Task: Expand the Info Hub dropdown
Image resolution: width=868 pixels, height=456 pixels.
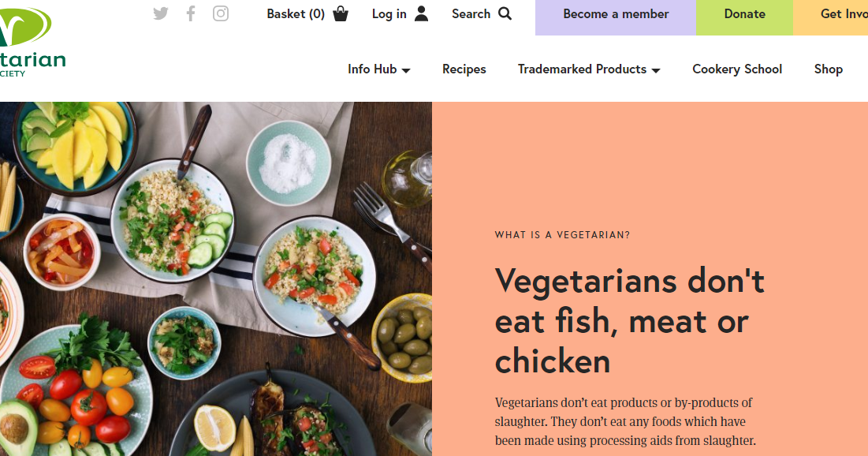Action: (x=372, y=69)
